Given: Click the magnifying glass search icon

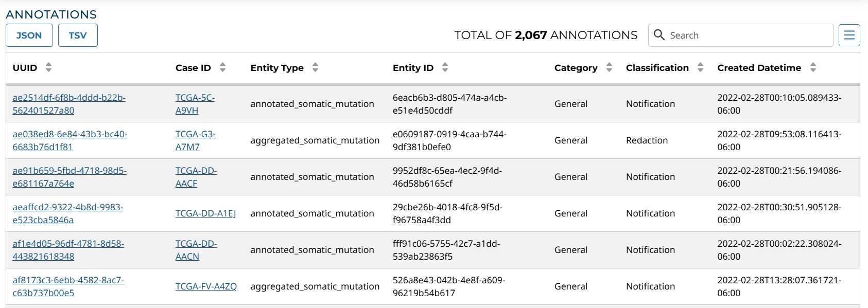Looking at the screenshot, I should click(659, 35).
